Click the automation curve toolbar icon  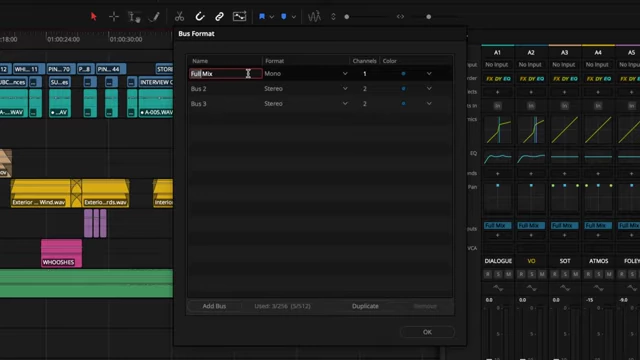(239, 16)
